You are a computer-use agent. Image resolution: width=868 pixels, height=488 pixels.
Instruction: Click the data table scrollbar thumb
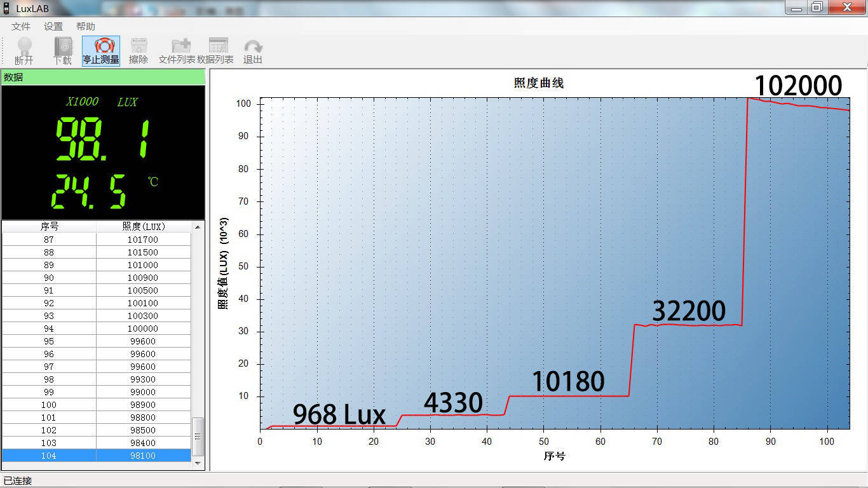pyautogui.click(x=198, y=437)
